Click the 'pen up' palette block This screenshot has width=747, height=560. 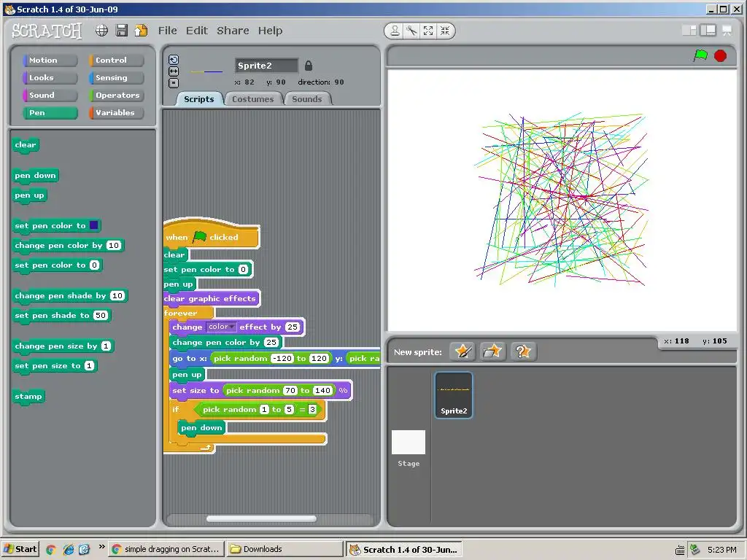point(29,195)
